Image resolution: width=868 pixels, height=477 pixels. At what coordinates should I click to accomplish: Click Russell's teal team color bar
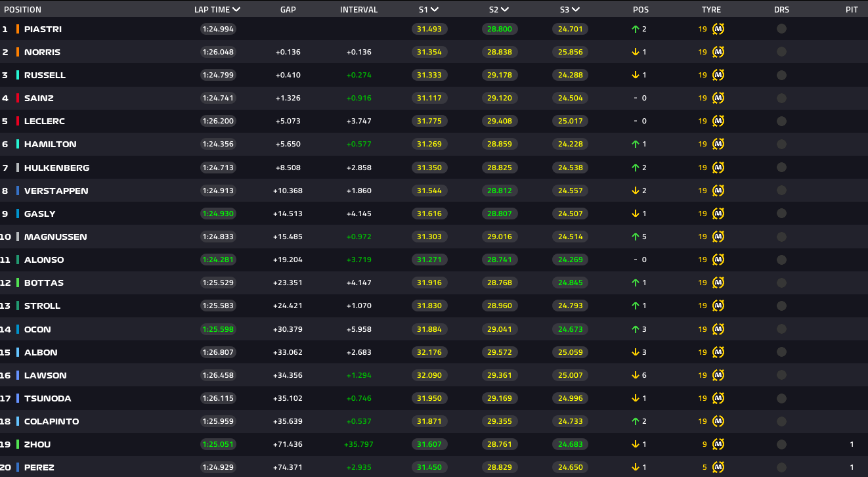coord(18,75)
